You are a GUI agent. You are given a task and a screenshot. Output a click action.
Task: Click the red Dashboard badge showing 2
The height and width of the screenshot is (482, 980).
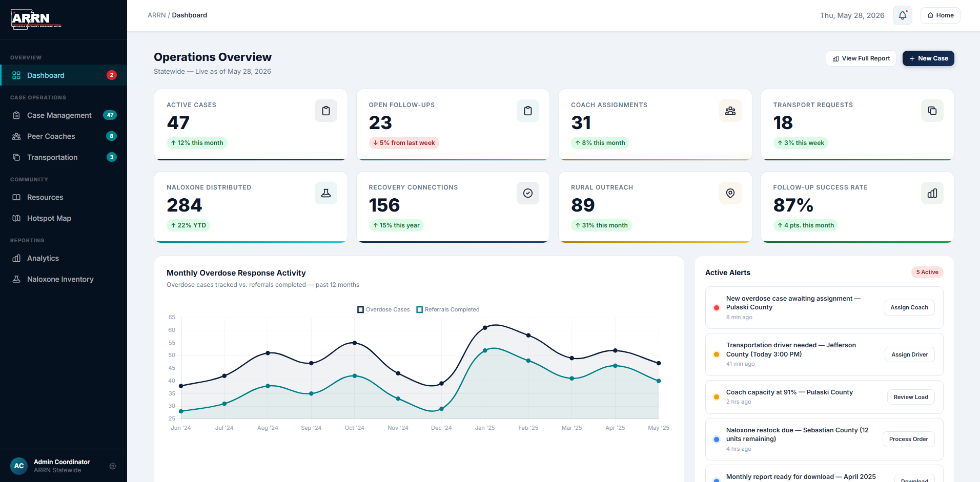112,75
